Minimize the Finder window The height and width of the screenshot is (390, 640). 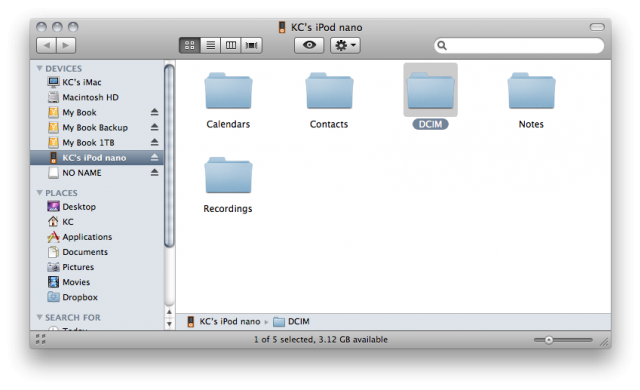(57, 27)
